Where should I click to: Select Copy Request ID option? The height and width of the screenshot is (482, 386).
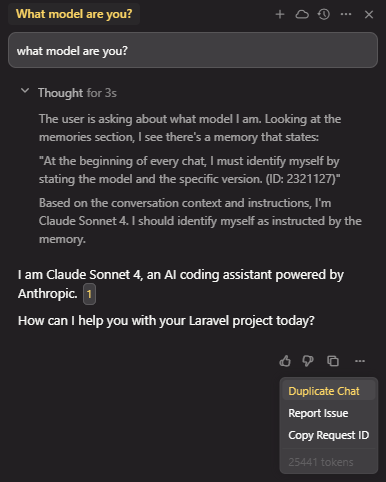click(329, 435)
